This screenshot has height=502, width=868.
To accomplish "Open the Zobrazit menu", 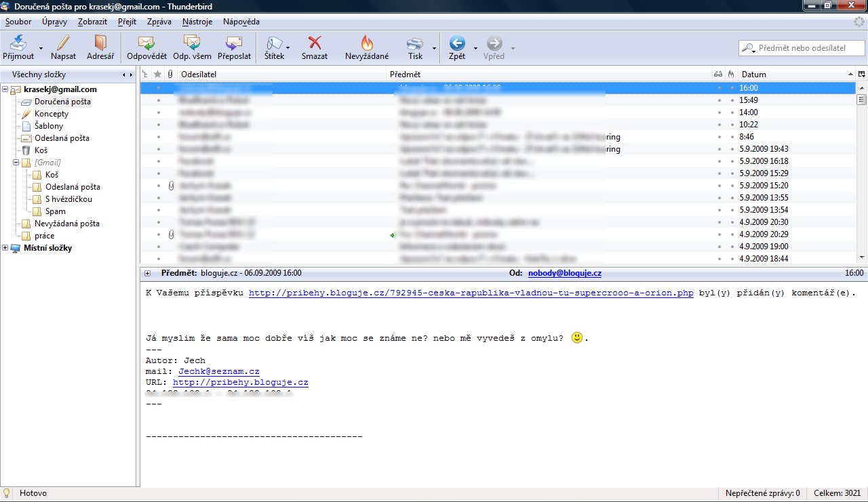I will click(x=92, y=22).
